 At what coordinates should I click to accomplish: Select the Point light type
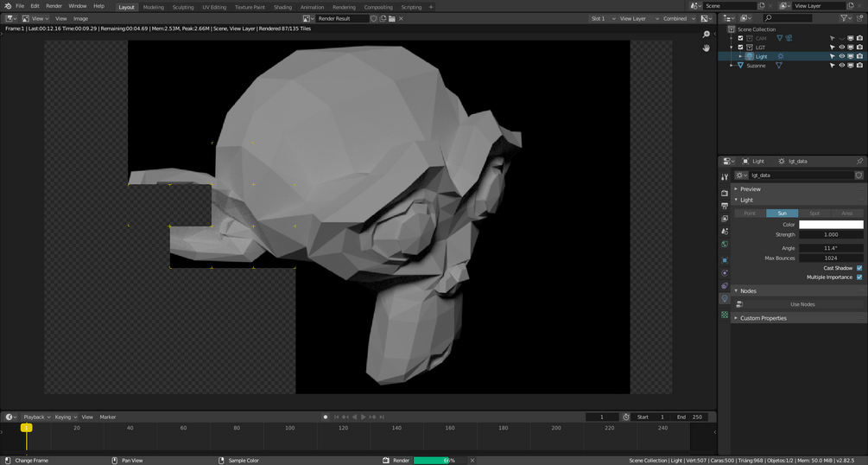tap(750, 213)
